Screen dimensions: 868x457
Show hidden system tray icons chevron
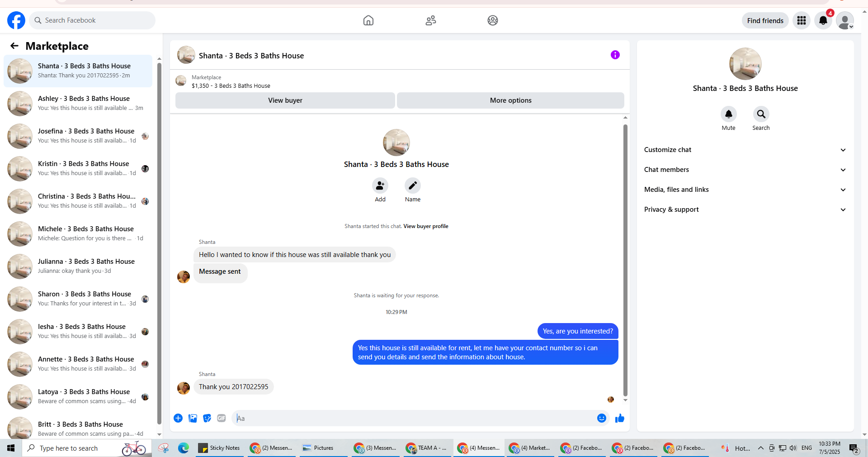tap(761, 448)
